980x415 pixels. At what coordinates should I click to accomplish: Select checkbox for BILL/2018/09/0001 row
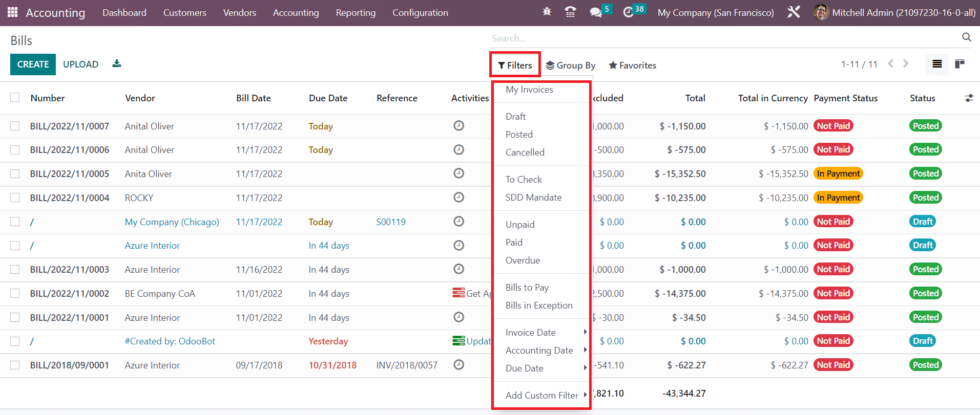(15, 365)
